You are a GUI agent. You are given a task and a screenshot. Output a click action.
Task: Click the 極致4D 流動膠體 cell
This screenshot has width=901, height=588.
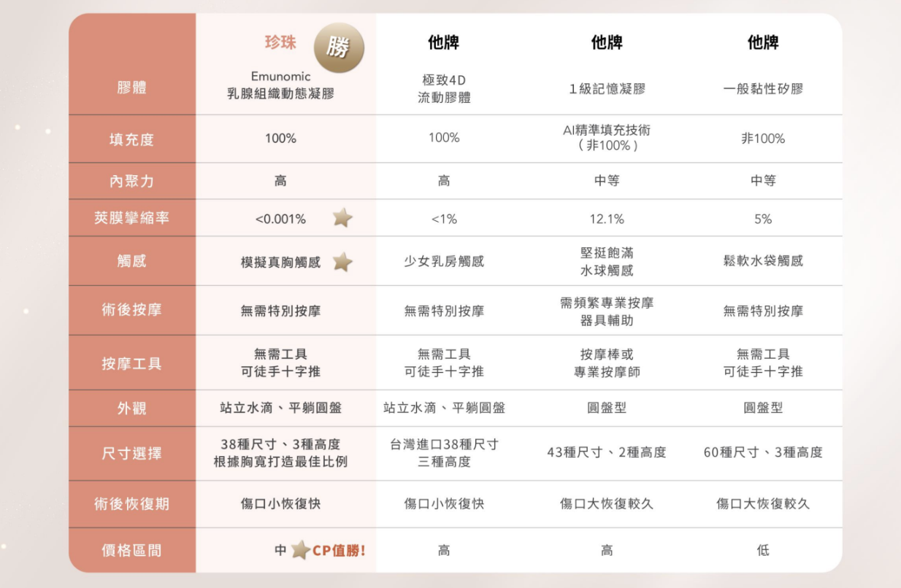coord(444,88)
